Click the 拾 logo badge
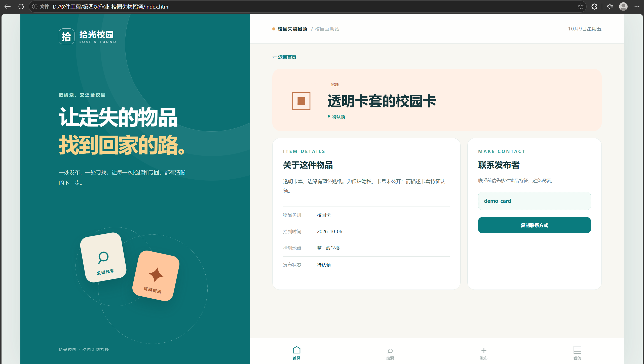 point(66,36)
